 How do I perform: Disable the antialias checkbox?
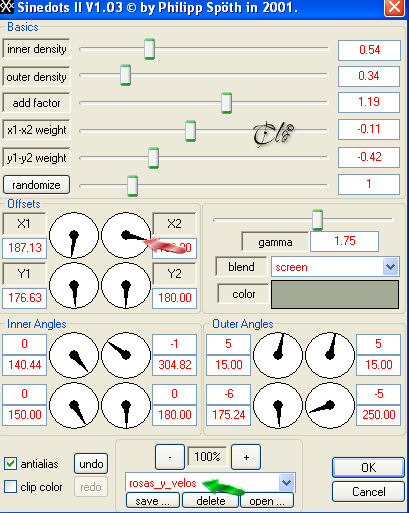pyautogui.click(x=10, y=463)
